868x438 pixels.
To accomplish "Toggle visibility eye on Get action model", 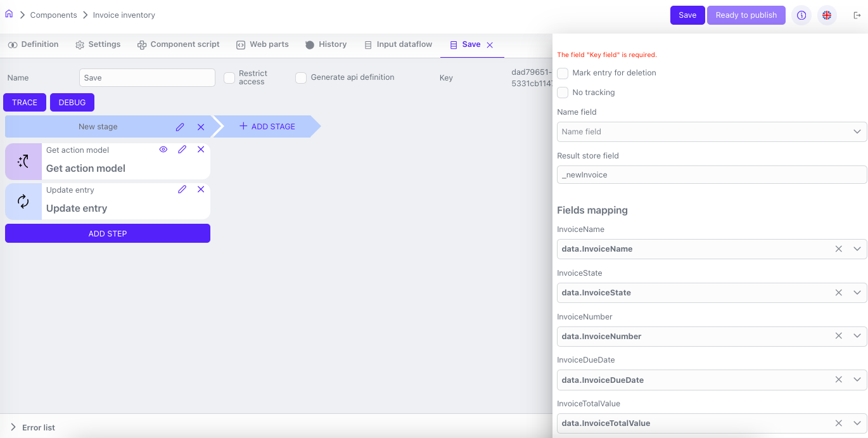I will tap(163, 150).
